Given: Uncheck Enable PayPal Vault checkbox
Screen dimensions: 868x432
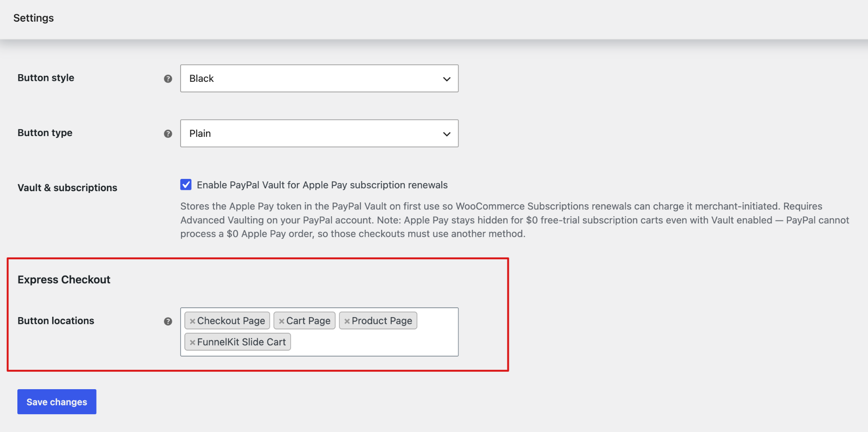Looking at the screenshot, I should (186, 184).
